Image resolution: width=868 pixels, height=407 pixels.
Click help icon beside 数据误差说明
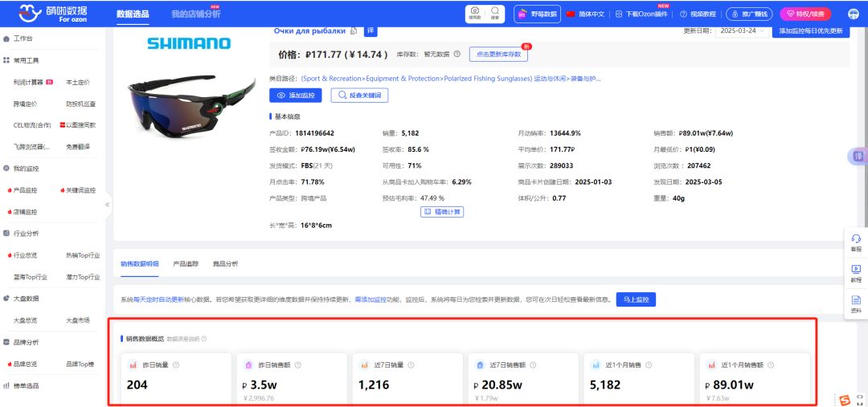(x=203, y=339)
